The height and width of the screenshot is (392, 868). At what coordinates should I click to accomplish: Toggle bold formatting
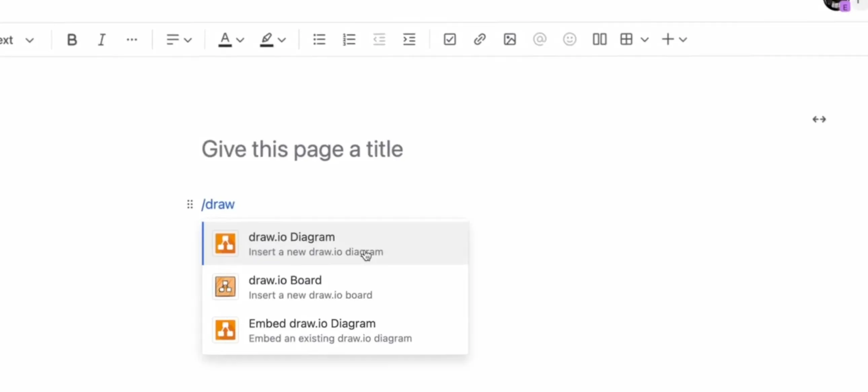pos(72,39)
